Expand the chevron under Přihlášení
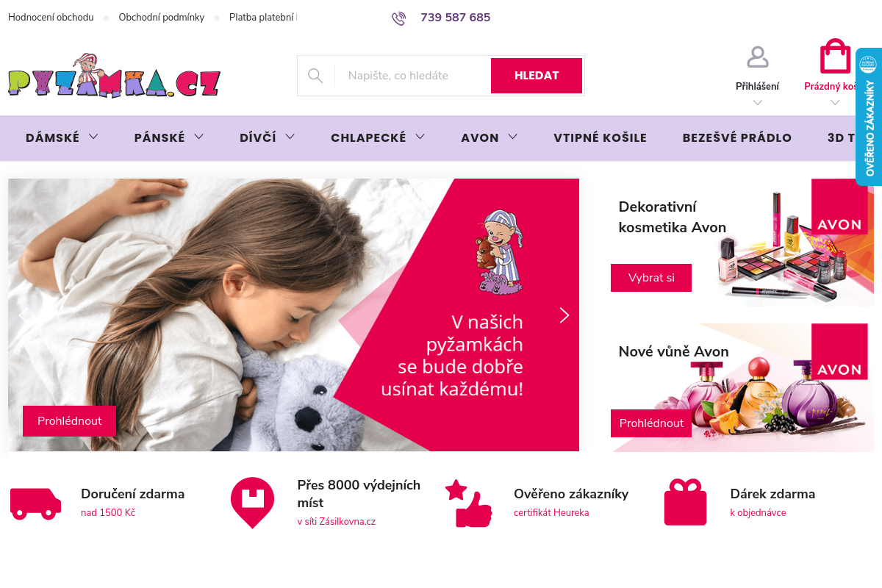This screenshot has width=882, height=588. click(758, 103)
